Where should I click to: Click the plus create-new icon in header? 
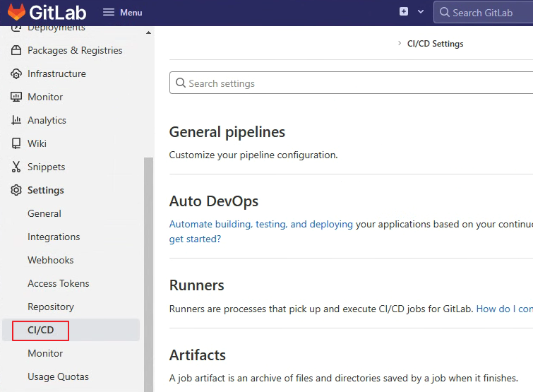[x=404, y=11]
